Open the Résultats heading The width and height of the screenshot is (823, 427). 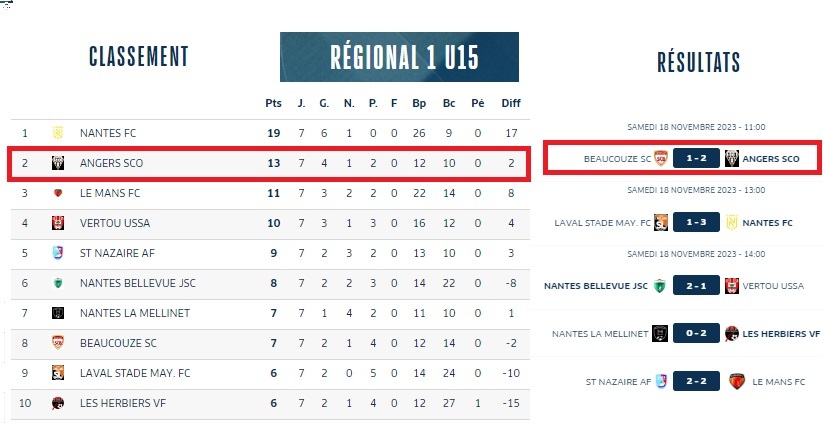[x=698, y=62]
